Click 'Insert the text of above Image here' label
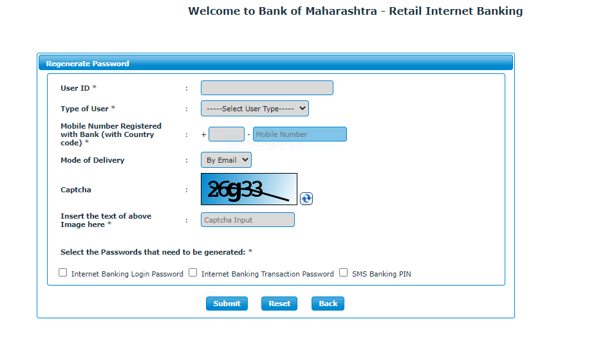 point(106,221)
